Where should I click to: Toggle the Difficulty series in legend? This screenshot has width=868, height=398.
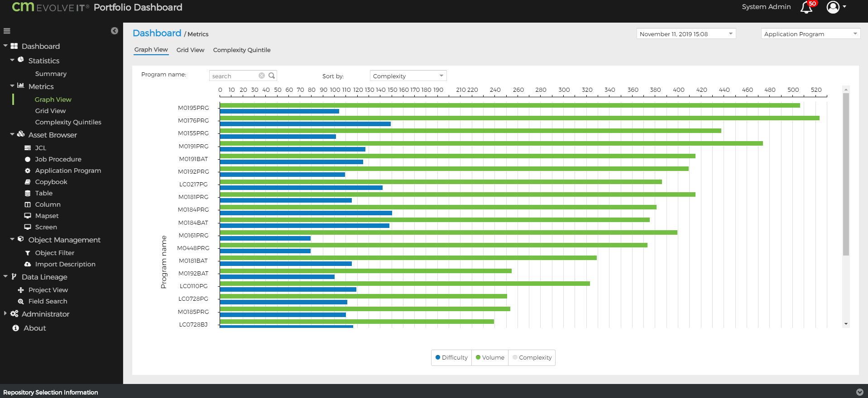(x=451, y=357)
